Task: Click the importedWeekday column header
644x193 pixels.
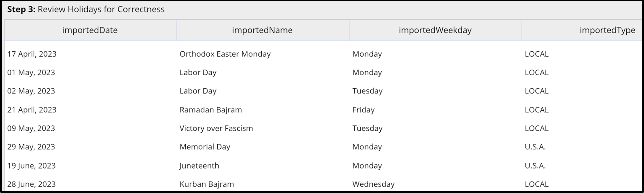Action: coord(435,30)
